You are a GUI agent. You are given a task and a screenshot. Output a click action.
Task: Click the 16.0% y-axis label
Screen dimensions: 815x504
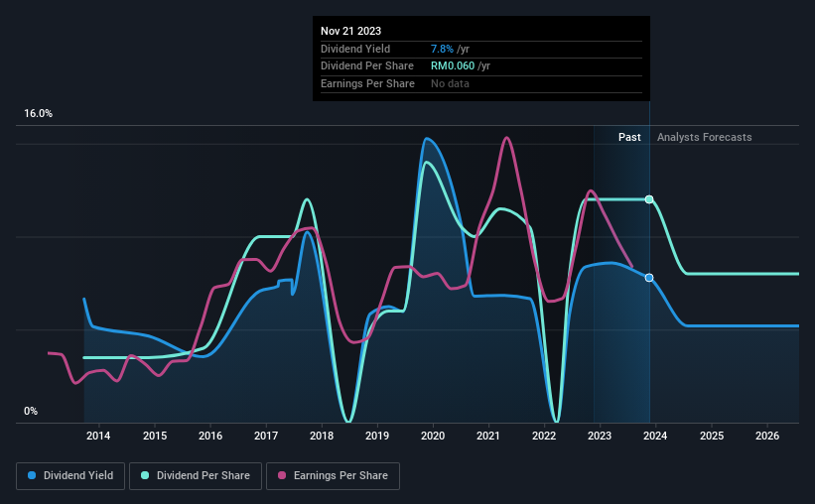tap(39, 114)
